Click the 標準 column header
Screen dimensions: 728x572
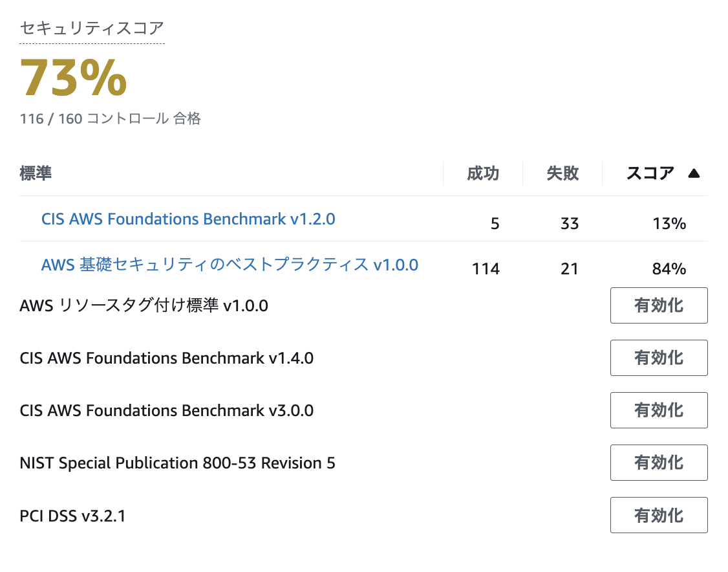(x=36, y=173)
